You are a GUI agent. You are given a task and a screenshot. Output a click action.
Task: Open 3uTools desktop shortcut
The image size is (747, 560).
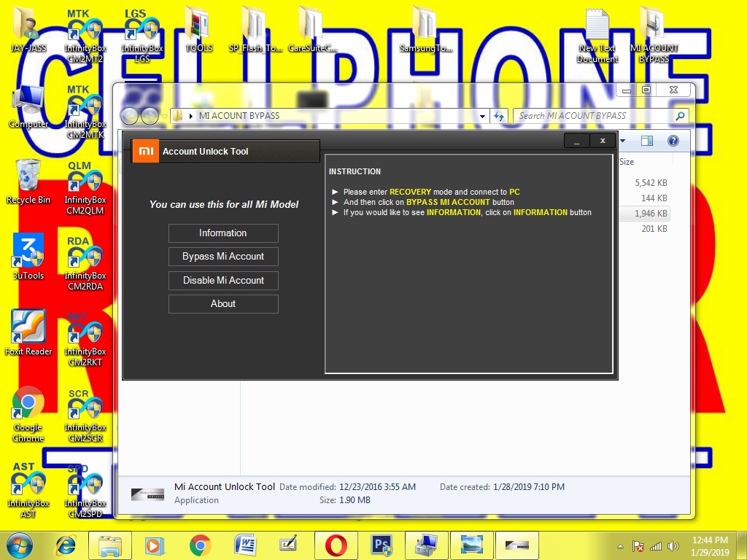28,257
